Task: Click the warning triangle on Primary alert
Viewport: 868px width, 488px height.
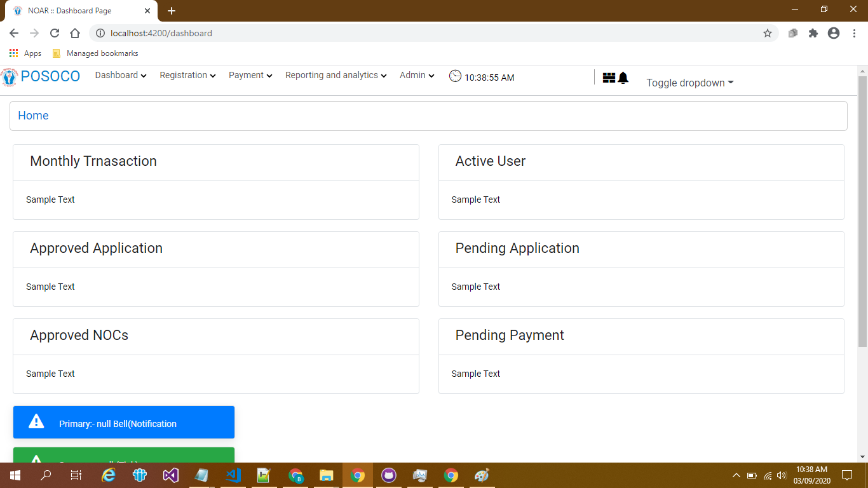Action: click(x=36, y=421)
